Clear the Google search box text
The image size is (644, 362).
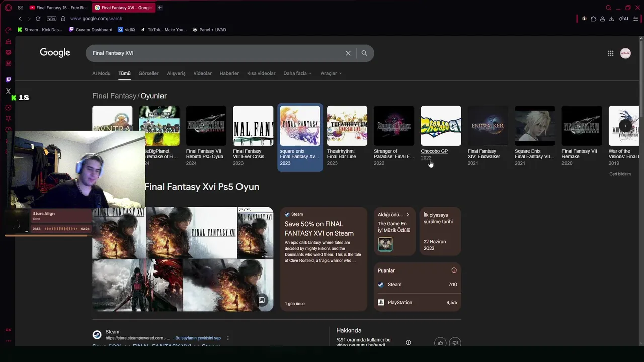(348, 53)
